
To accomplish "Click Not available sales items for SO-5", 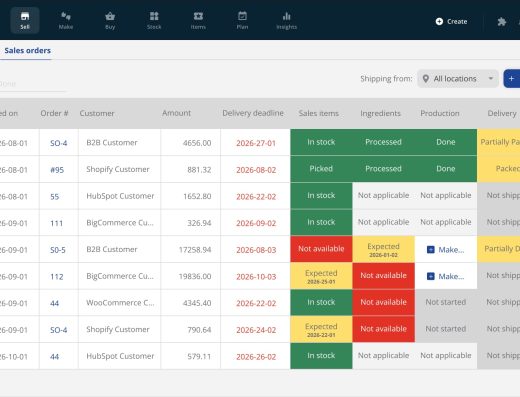I will 321,249.
